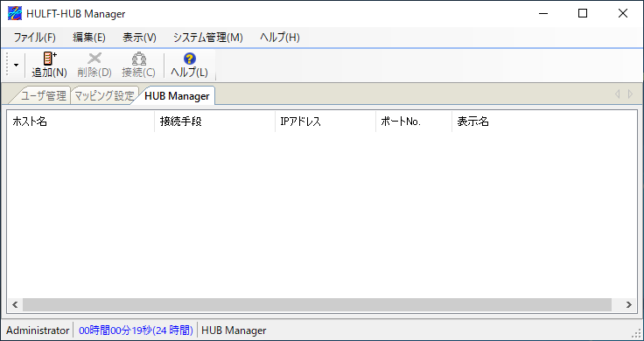
Task: Click HUB Manager text in status bar
Action: pos(234,331)
